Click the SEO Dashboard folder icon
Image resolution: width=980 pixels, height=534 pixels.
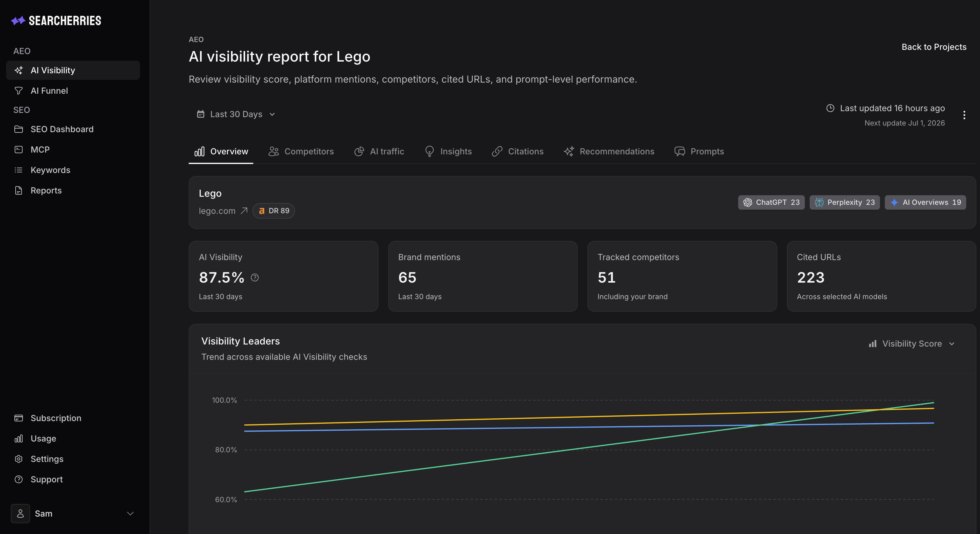(19, 129)
